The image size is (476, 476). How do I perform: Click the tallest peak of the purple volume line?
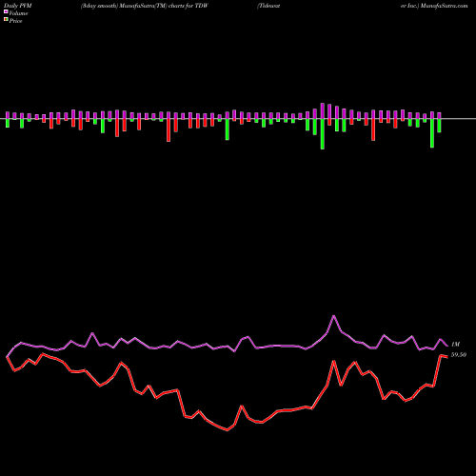(x=334, y=316)
